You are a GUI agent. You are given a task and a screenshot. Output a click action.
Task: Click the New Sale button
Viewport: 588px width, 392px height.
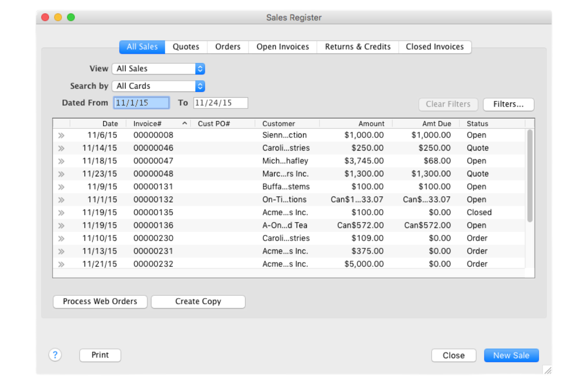point(511,355)
